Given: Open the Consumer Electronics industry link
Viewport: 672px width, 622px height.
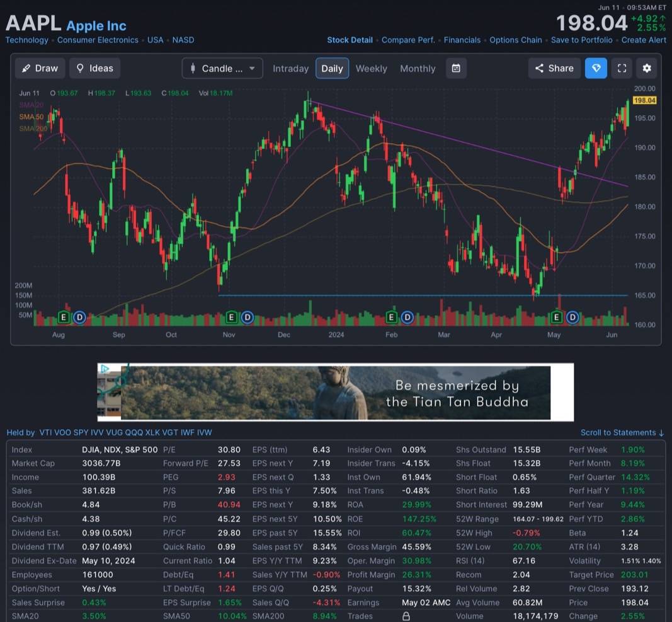Looking at the screenshot, I should click(98, 40).
